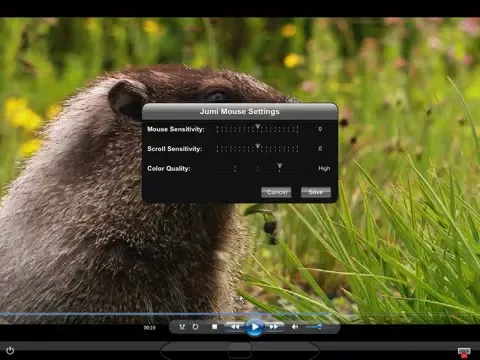Save the Jumi Mouse Settings
The height and width of the screenshot is (360, 480).
click(x=316, y=192)
